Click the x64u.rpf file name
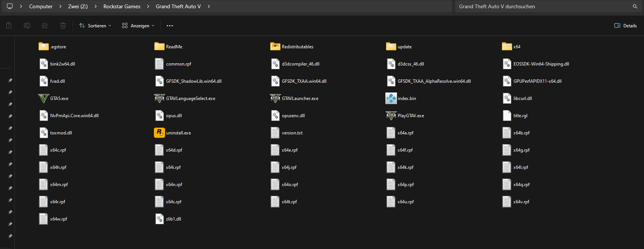The height and width of the screenshot is (249, 644). pos(406,202)
